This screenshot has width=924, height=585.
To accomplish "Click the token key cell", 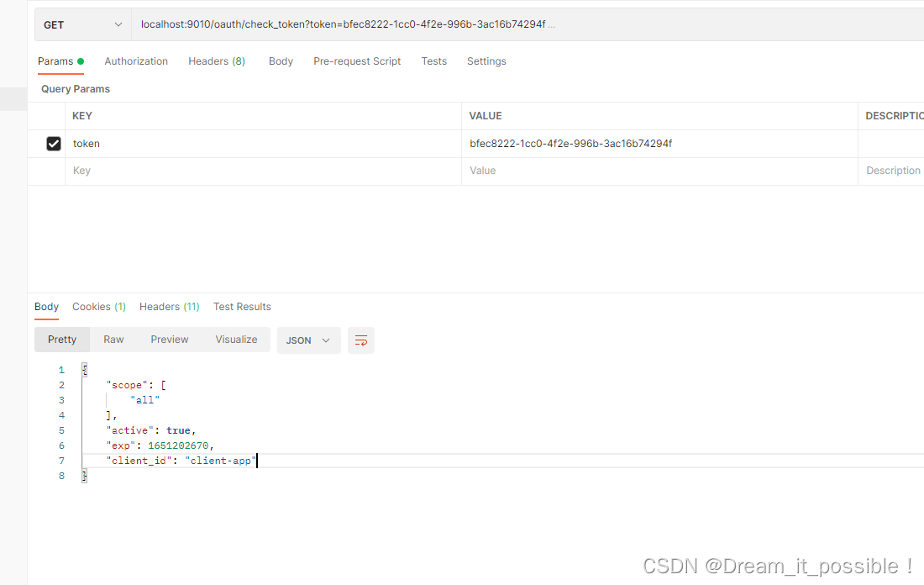I will tap(263, 143).
